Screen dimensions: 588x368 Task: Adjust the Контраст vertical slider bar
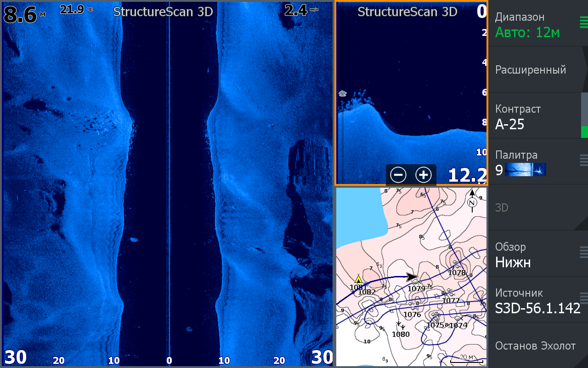(x=584, y=116)
